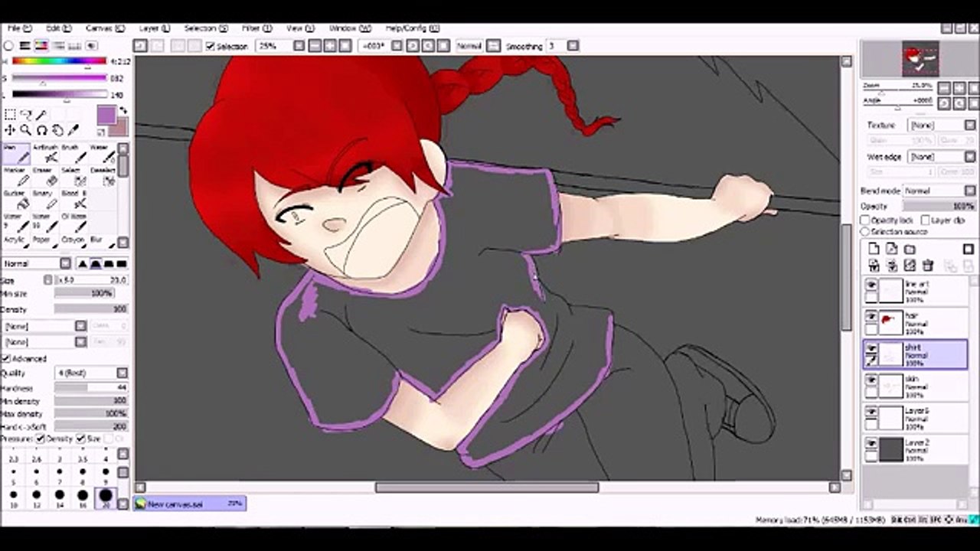
Task: Swap foreground and background colors
Action: (122, 112)
